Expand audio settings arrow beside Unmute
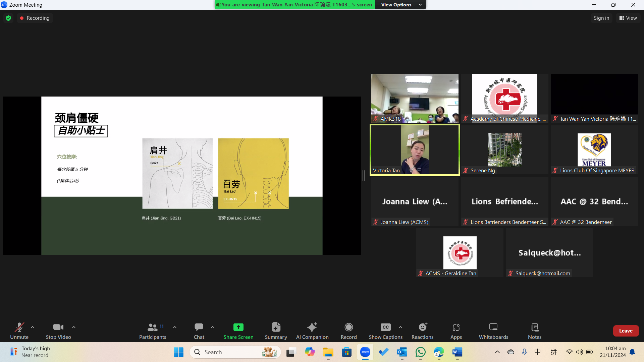644x362 pixels. click(33, 327)
